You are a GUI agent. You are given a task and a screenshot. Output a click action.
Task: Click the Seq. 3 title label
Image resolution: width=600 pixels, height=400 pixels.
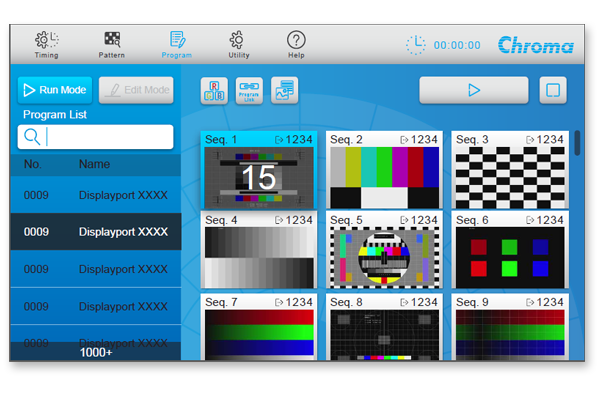tap(472, 139)
